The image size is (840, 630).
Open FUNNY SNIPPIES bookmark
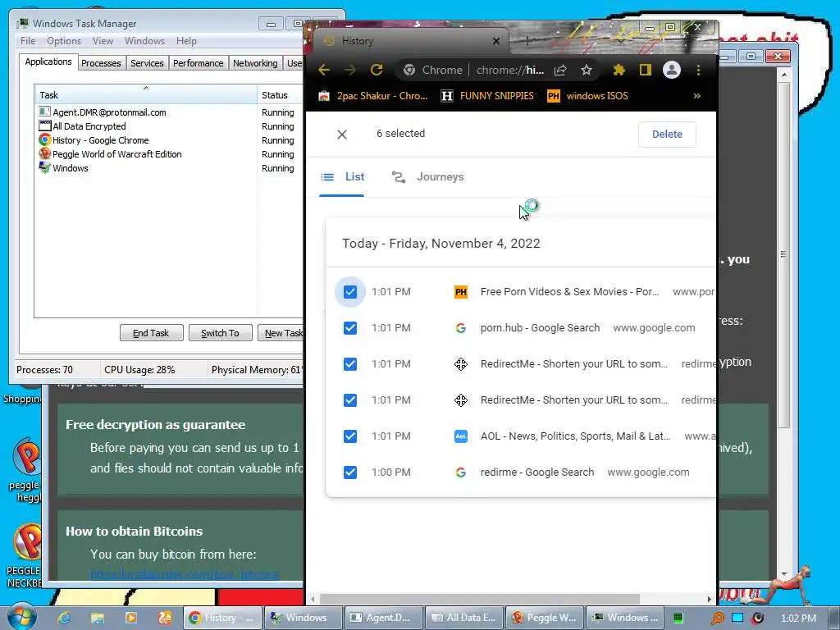point(487,96)
